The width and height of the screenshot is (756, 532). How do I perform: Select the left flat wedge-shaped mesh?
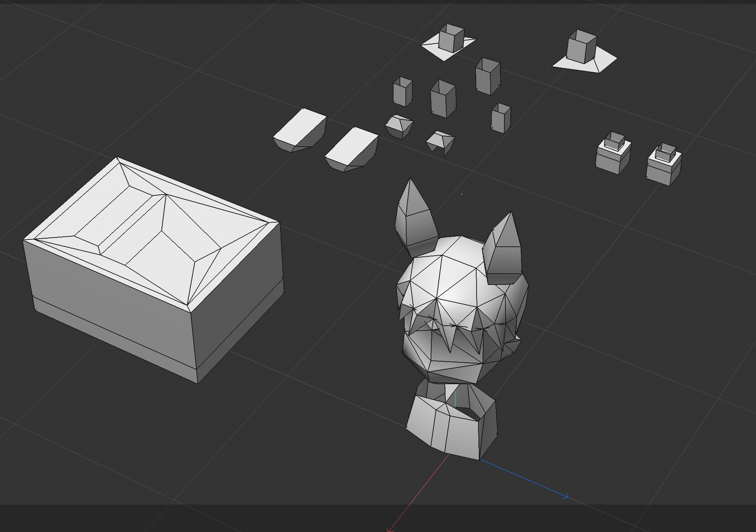pos(300,130)
